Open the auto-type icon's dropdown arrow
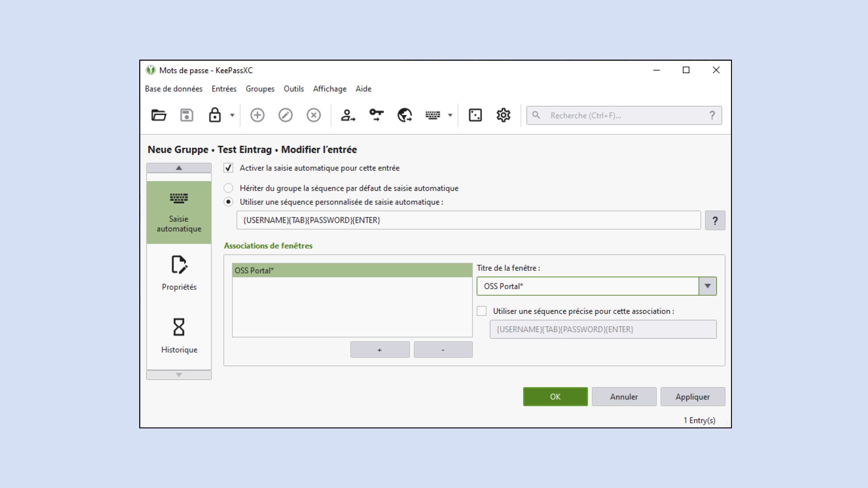The image size is (868, 488). click(449, 115)
